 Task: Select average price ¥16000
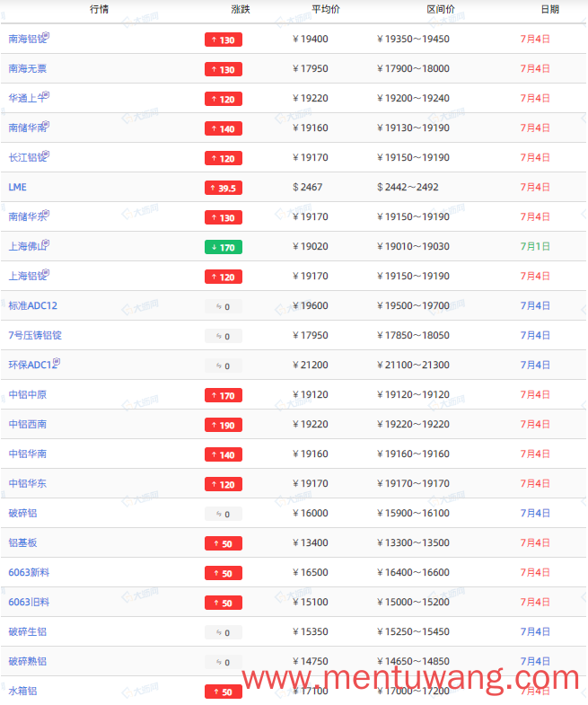(311, 513)
